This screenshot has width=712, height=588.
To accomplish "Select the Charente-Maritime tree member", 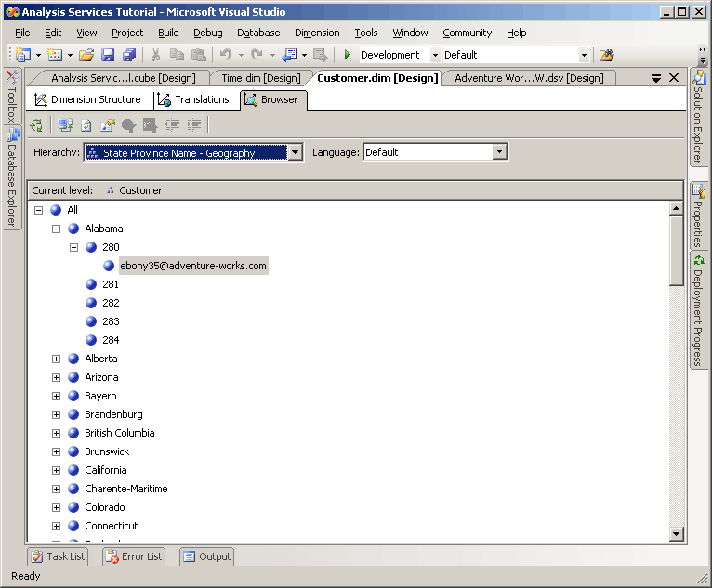I will click(126, 490).
